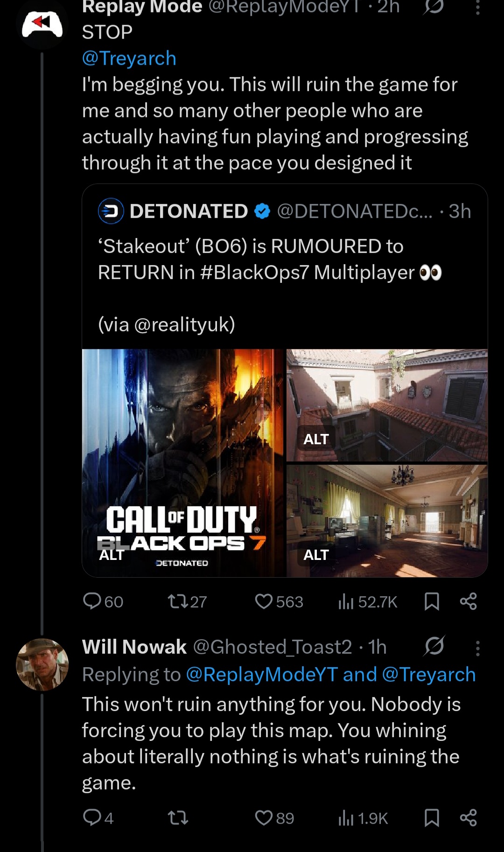Image resolution: width=504 pixels, height=852 pixels.
Task: Like the Replay Mode post
Action: coord(279,601)
